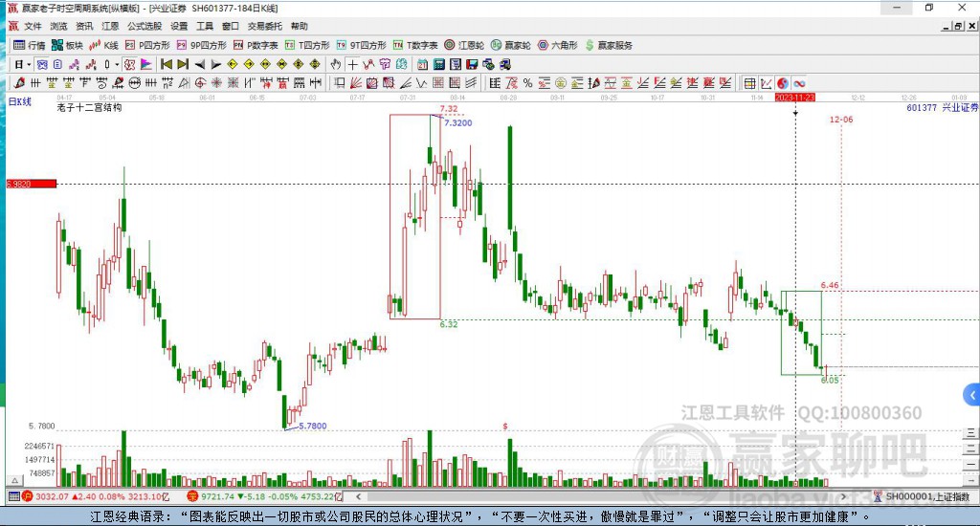Open the 行情 quotes view
The image size is (980, 526).
point(30,45)
